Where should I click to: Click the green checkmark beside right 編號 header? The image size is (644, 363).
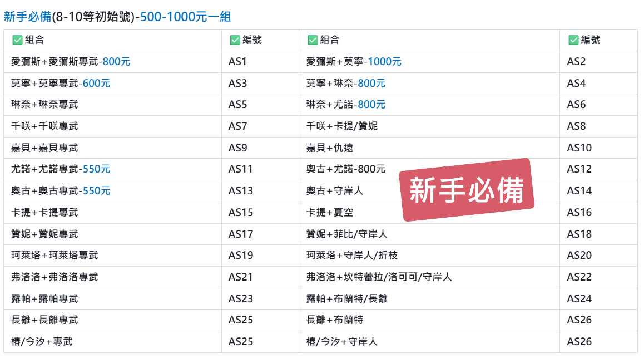click(573, 40)
